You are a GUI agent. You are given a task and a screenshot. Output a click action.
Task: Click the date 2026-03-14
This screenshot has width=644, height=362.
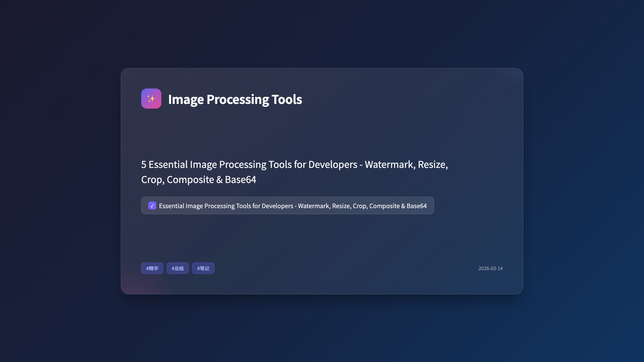[490, 268]
